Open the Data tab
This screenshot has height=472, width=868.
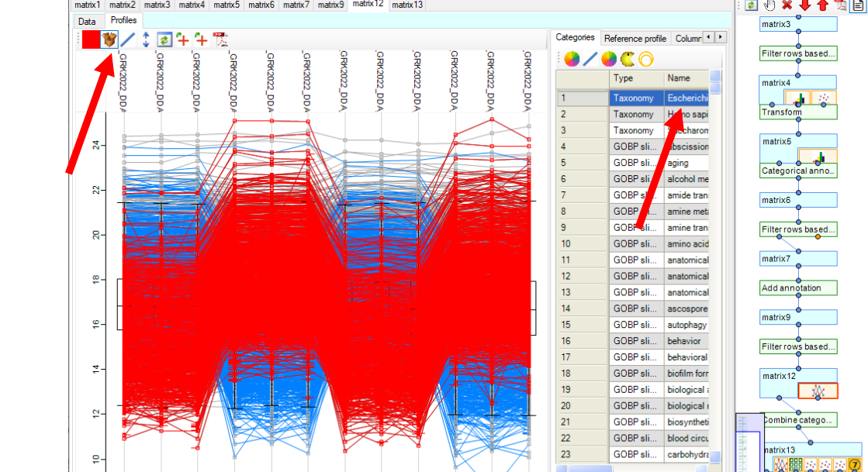click(x=87, y=21)
